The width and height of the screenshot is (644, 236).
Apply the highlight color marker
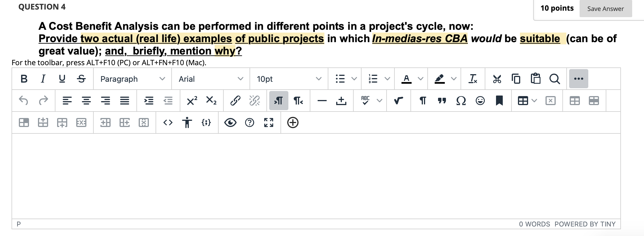(x=439, y=79)
